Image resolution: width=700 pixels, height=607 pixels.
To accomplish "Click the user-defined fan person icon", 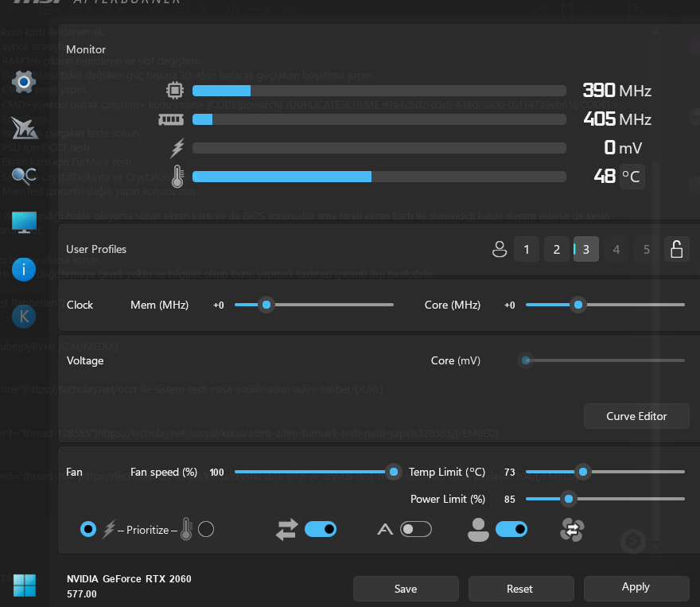I will coord(478,530).
